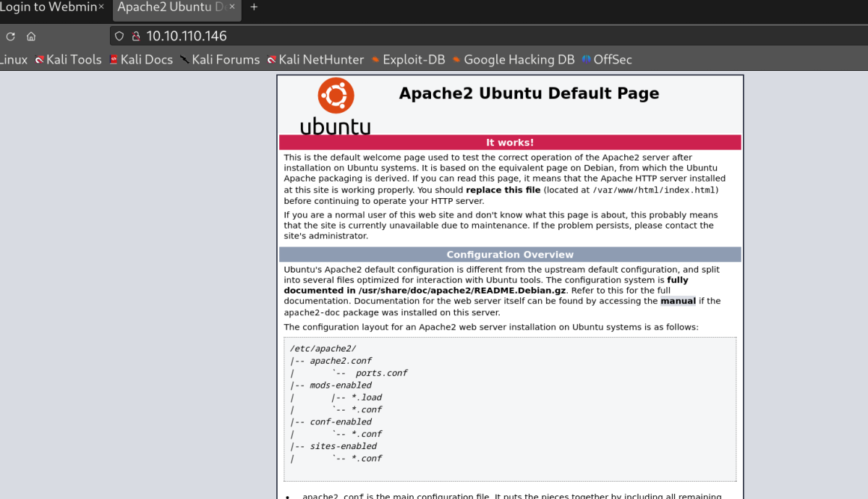Screen dimensions: 868x499
Task: Click the Configuration Overview section header
Action: [510, 255]
